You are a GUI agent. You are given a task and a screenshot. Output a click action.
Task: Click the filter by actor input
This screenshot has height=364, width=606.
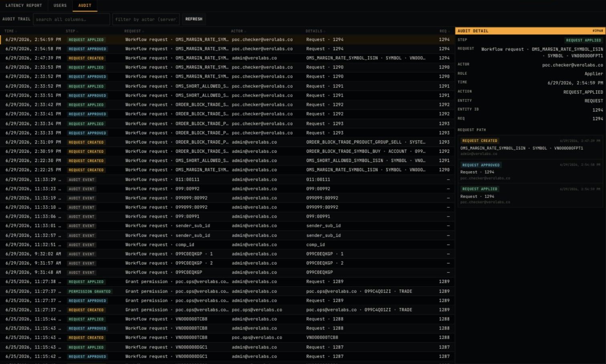tap(146, 19)
